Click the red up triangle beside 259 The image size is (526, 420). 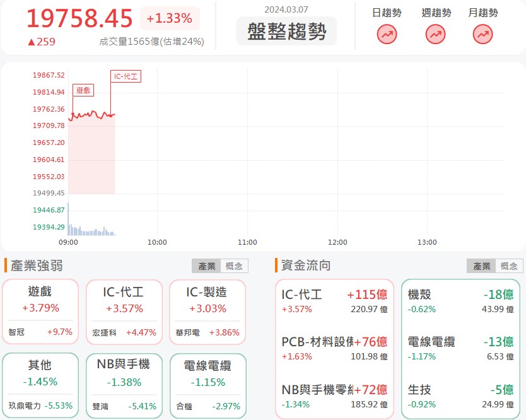[x=31, y=42]
